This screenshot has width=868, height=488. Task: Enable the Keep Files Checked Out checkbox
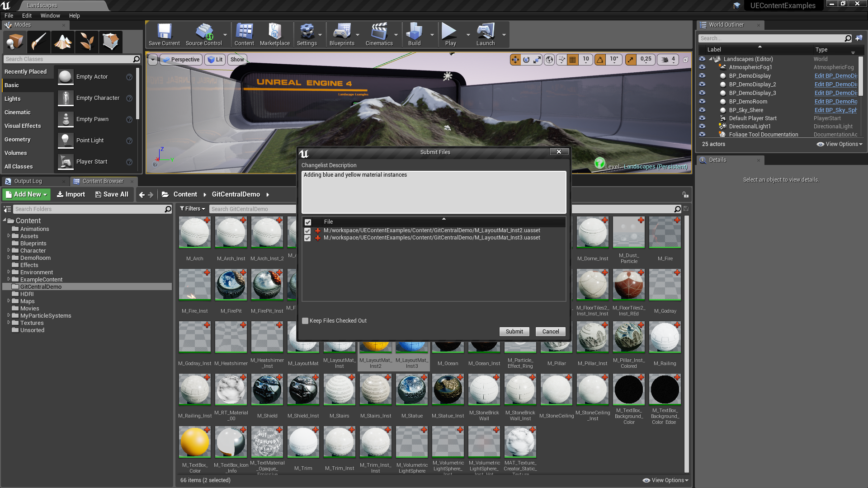(x=305, y=321)
